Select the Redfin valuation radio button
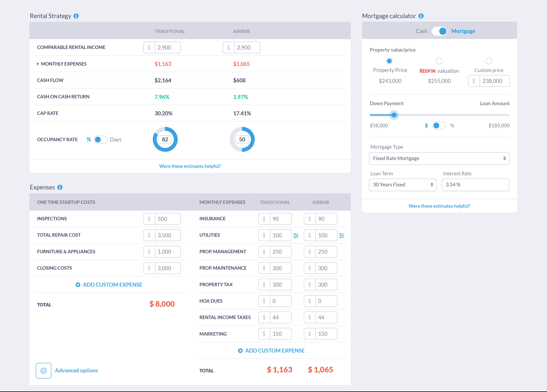The image size is (547, 392). 439,61
